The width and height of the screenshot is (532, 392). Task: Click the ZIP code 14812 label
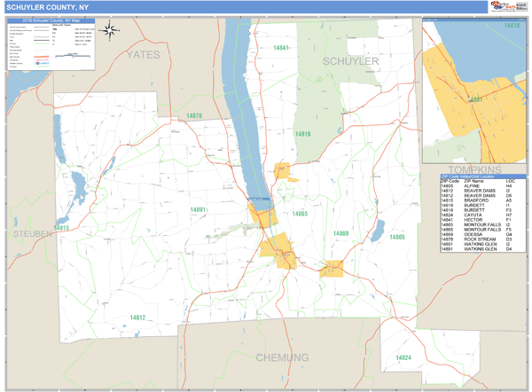(x=137, y=317)
